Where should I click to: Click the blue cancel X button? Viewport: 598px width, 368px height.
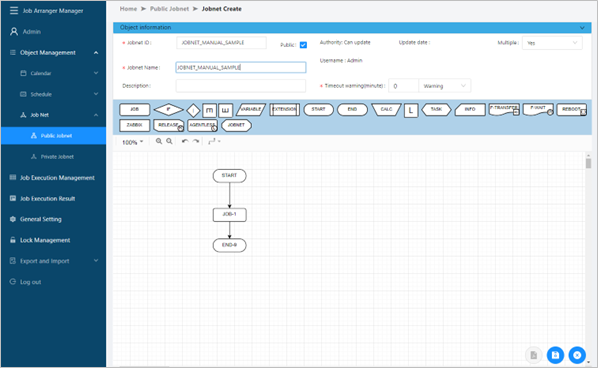click(x=577, y=355)
